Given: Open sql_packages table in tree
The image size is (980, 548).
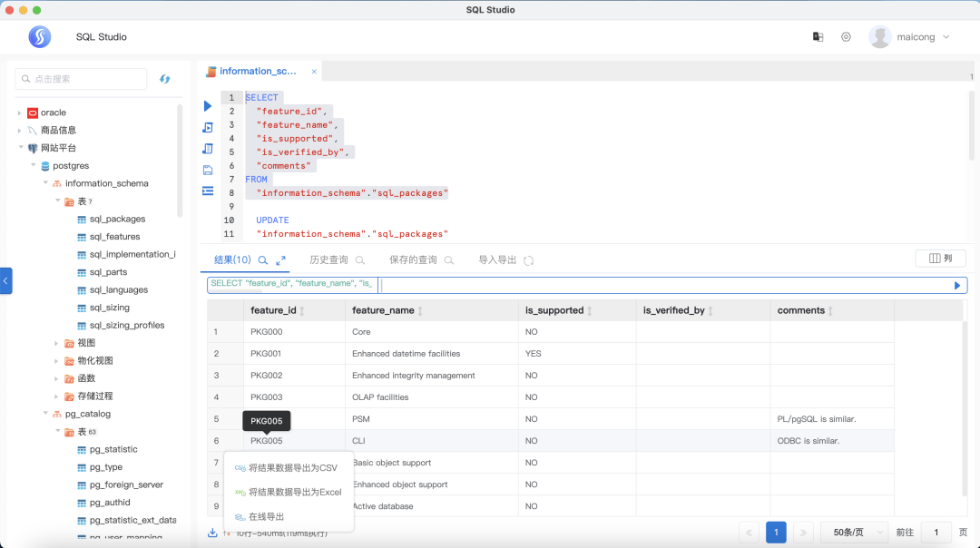Looking at the screenshot, I should (117, 220).
